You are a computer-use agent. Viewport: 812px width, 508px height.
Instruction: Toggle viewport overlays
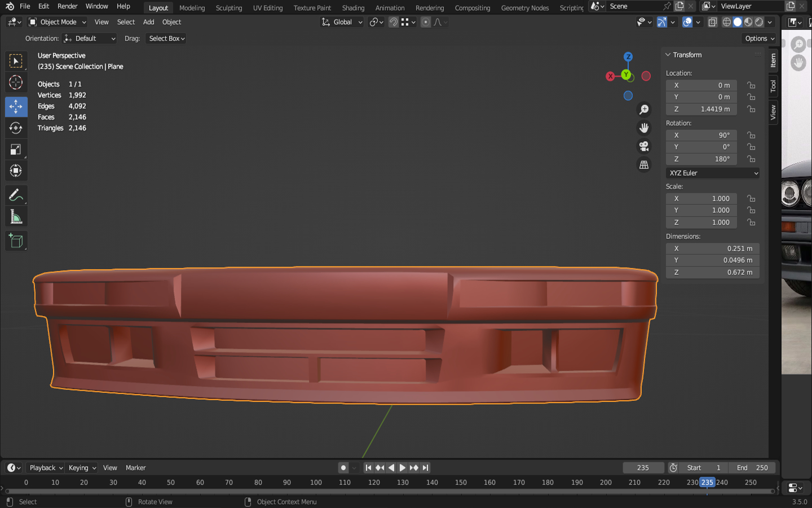coord(687,22)
